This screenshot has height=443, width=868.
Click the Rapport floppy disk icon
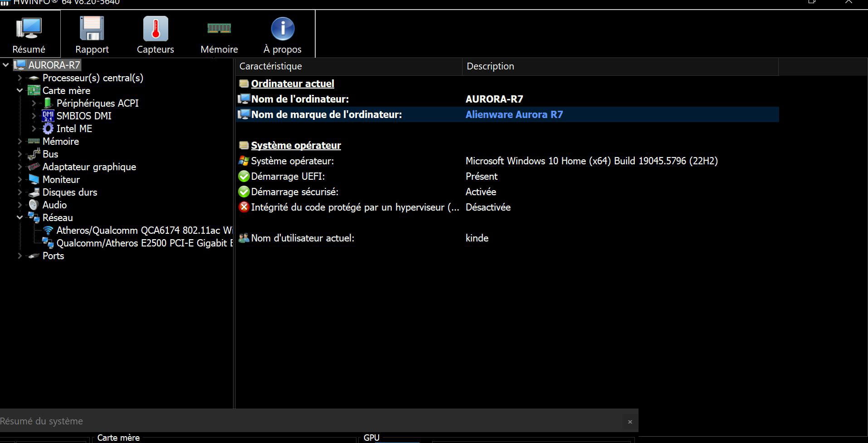pos(92,28)
